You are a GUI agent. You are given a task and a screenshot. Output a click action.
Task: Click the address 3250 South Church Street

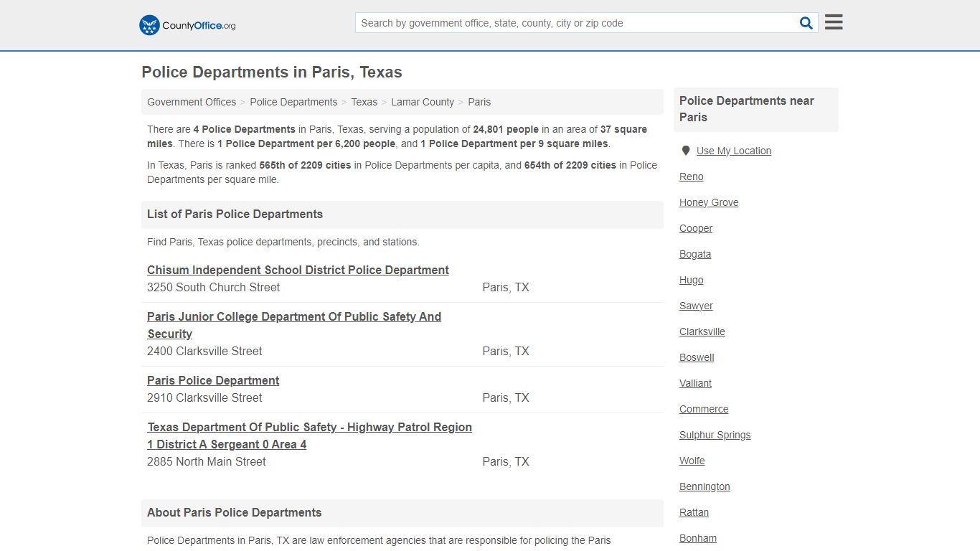(213, 287)
